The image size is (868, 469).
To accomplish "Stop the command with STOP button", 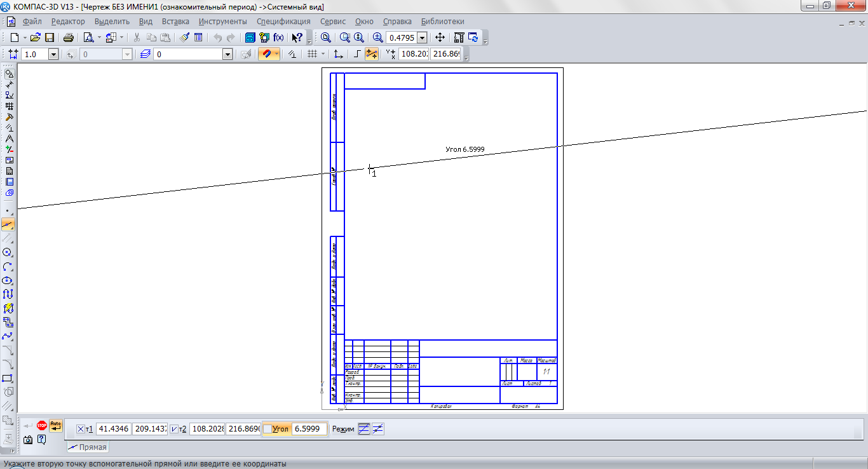I will point(42,425).
